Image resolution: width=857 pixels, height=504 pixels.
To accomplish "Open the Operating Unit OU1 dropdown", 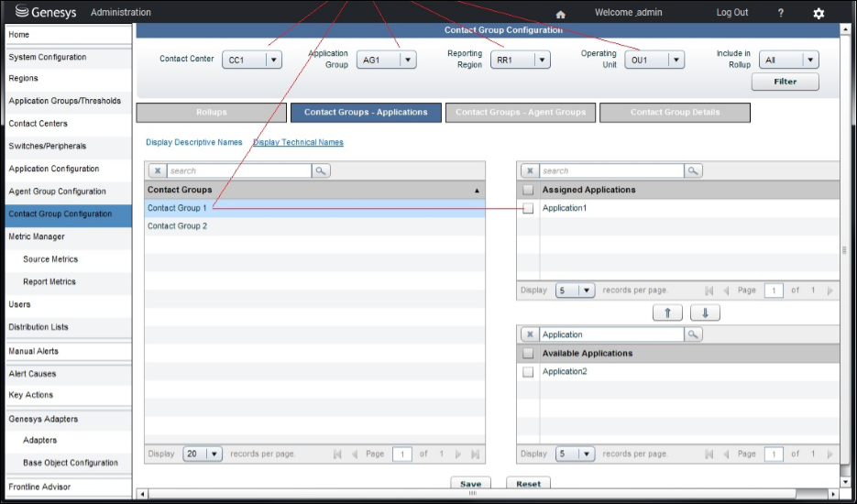I will click(654, 60).
